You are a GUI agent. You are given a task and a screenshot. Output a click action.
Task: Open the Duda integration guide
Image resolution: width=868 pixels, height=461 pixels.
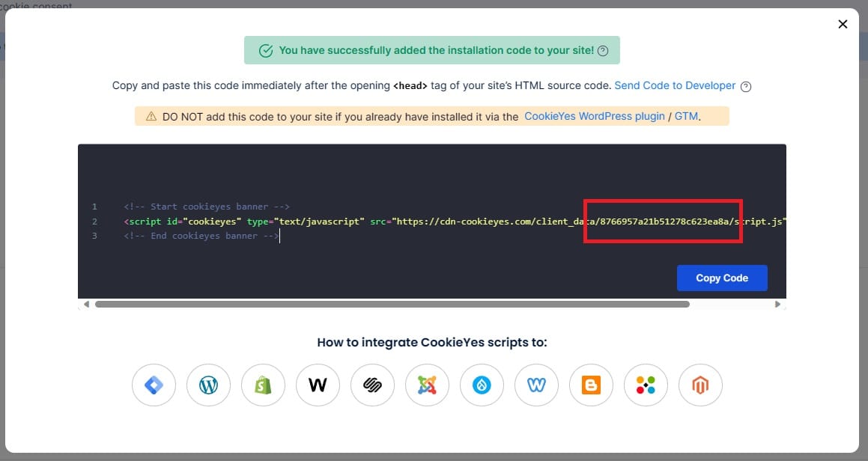(646, 385)
